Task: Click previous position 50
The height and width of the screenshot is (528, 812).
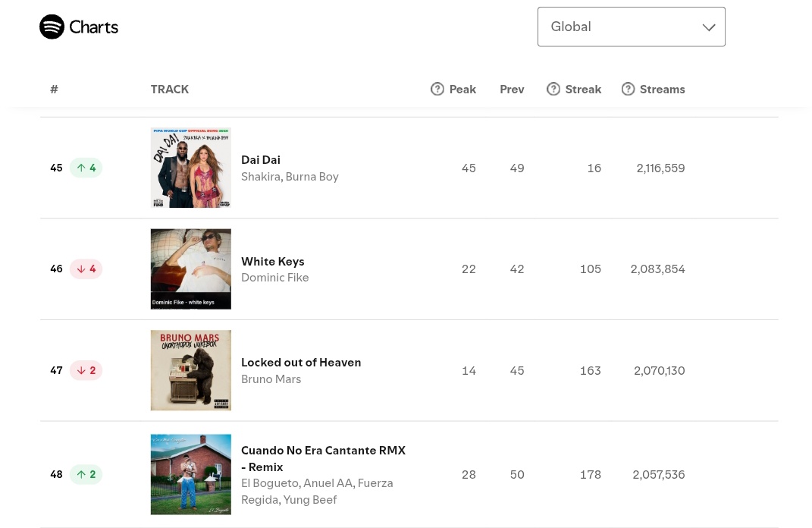Action: (517, 474)
